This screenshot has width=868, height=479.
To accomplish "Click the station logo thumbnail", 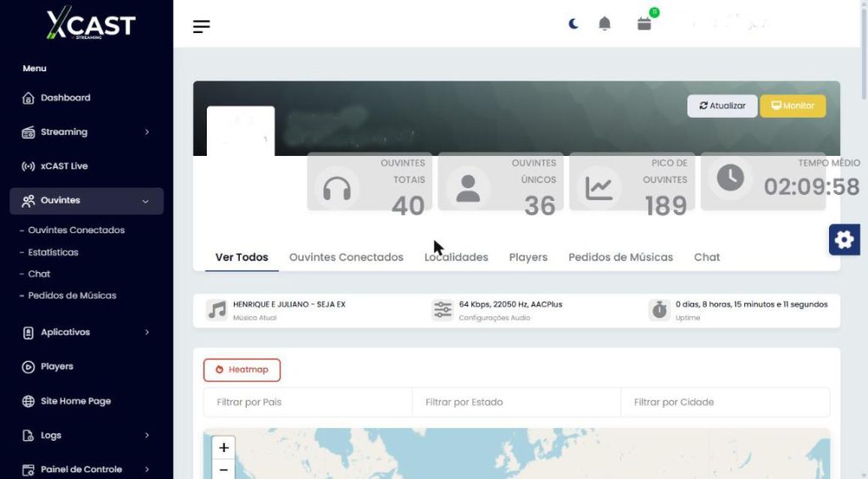I will [x=241, y=131].
